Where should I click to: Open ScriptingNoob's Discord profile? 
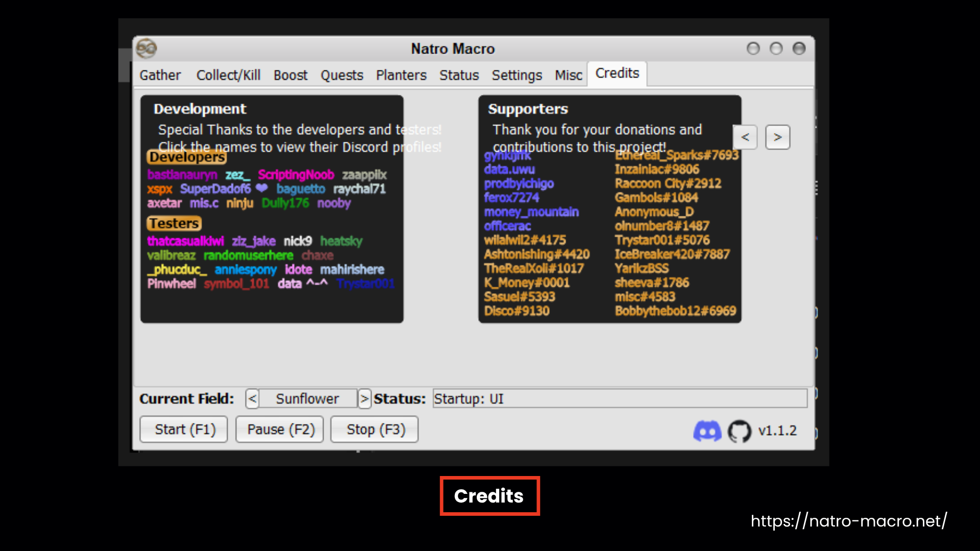(296, 174)
